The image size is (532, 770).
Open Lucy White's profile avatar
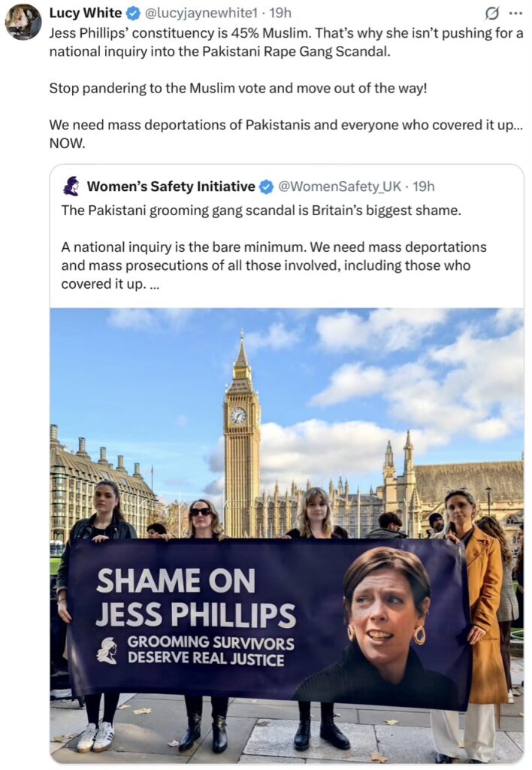pyautogui.click(x=23, y=22)
